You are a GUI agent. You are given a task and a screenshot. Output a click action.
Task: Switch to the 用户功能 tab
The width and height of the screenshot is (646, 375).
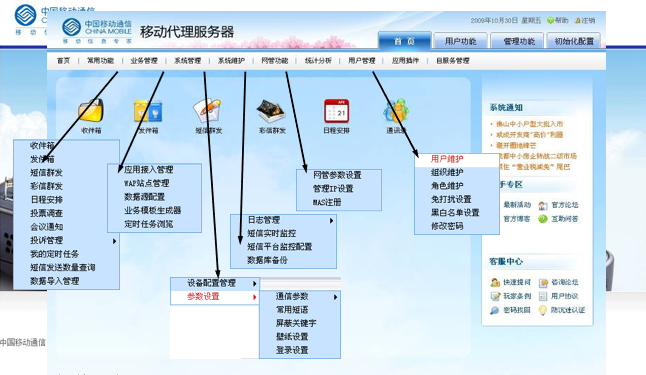point(461,41)
